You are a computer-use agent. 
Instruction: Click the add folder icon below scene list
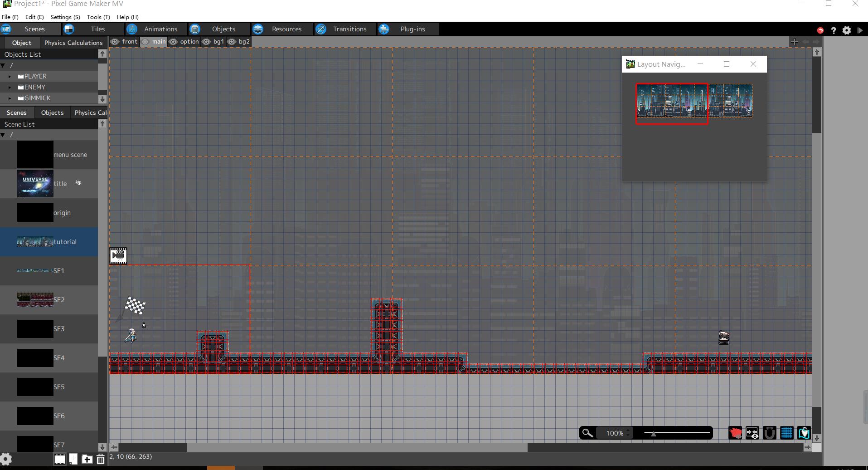[x=87, y=459]
